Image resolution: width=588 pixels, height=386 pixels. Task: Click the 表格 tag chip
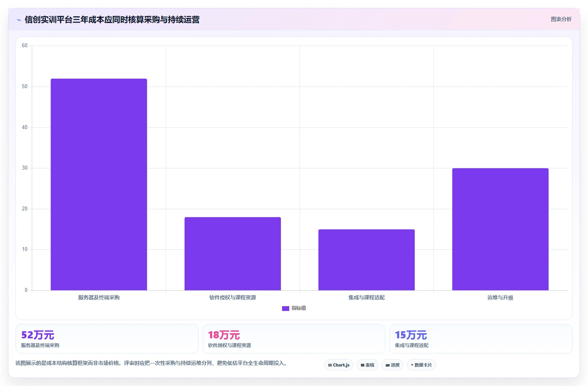[367, 365]
